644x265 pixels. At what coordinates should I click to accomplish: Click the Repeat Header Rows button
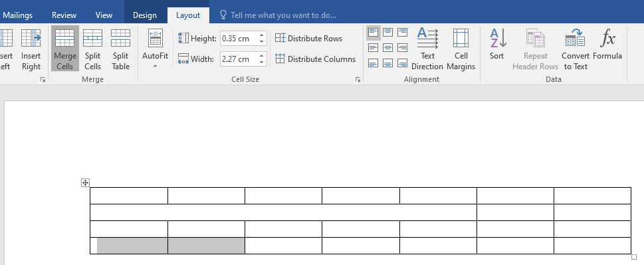pyautogui.click(x=535, y=49)
